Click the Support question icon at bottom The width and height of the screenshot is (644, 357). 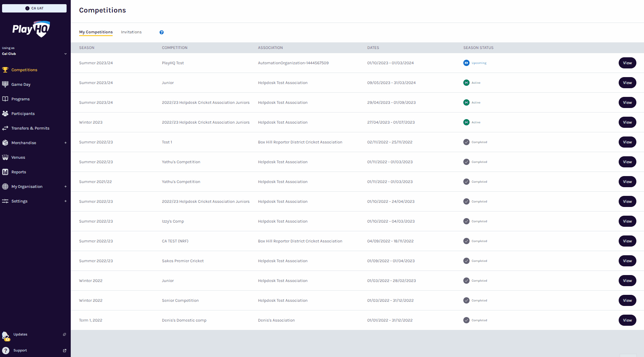point(6,350)
